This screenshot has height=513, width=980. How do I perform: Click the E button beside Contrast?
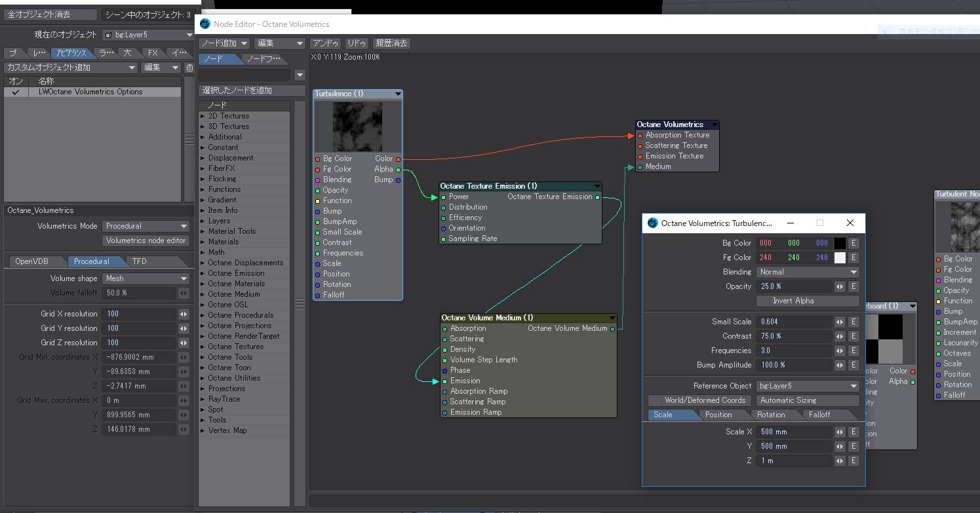point(853,336)
